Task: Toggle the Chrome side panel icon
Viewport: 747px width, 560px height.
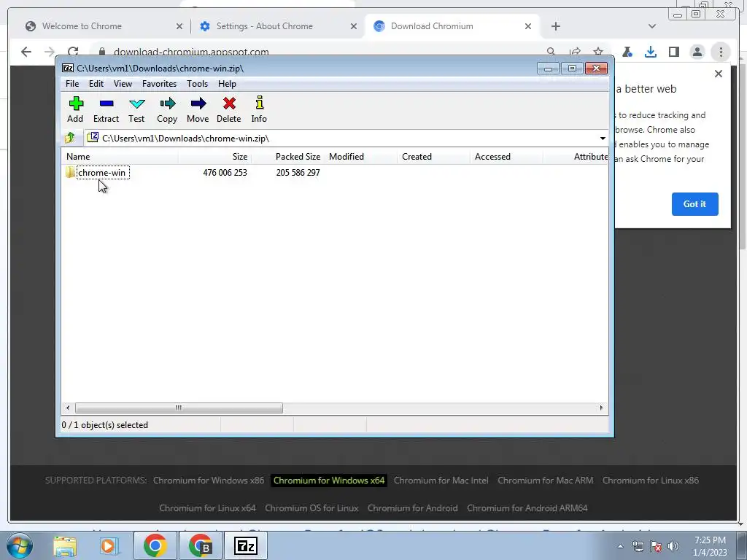Action: point(674,52)
